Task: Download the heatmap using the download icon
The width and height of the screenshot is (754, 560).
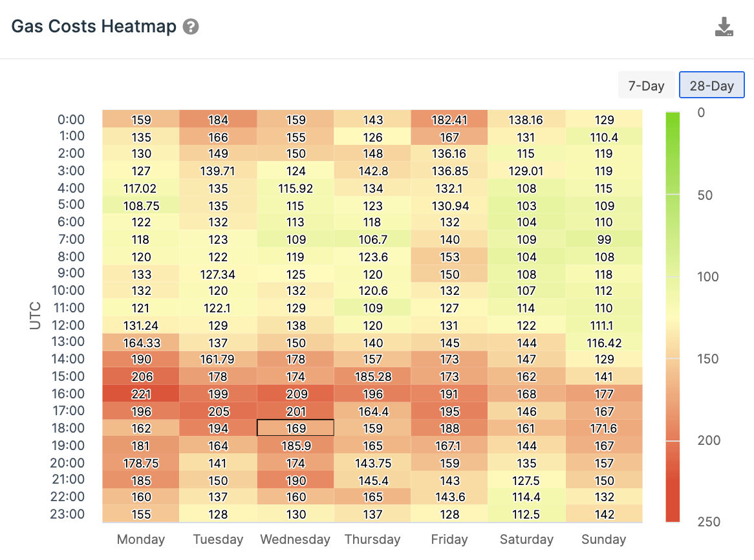Action: point(724,27)
